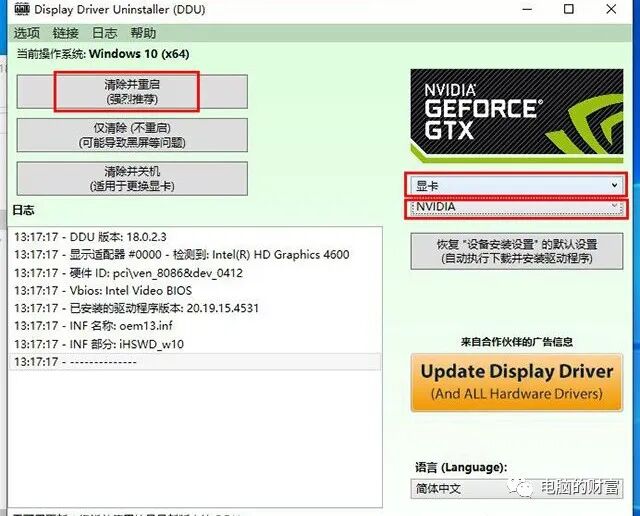The height and width of the screenshot is (516, 640).
Task: Minimize the DDU window
Action: [x=527, y=9]
